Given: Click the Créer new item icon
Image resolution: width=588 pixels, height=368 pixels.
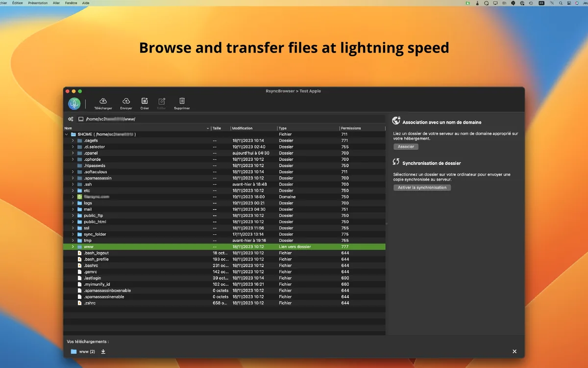Looking at the screenshot, I should 144,101.
